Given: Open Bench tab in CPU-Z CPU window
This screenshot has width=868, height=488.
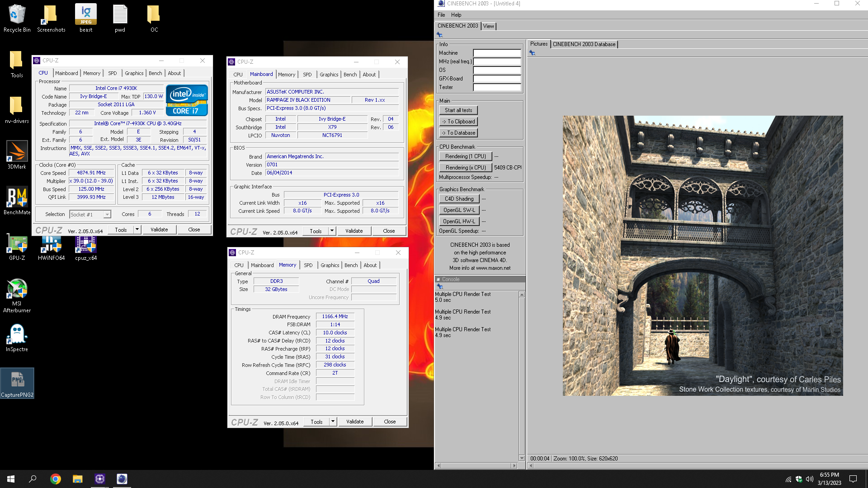Looking at the screenshot, I should click(x=155, y=73).
